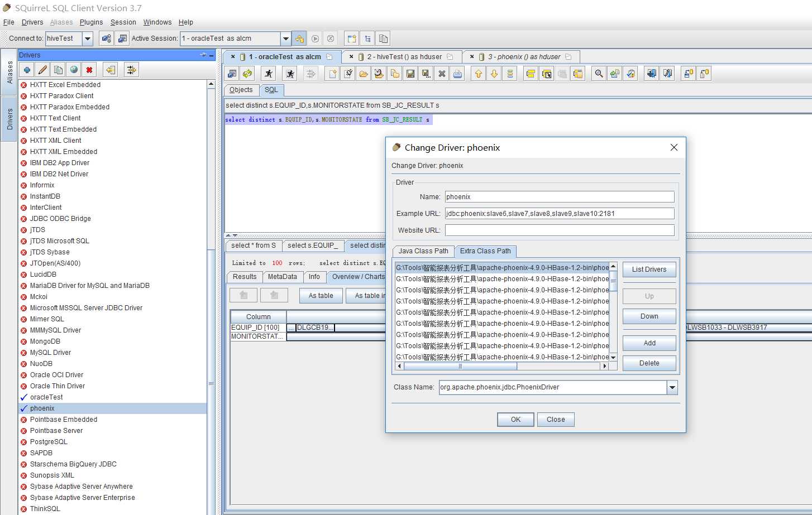Select the oracleTest driver in the list
812x515 pixels.
click(112, 397)
